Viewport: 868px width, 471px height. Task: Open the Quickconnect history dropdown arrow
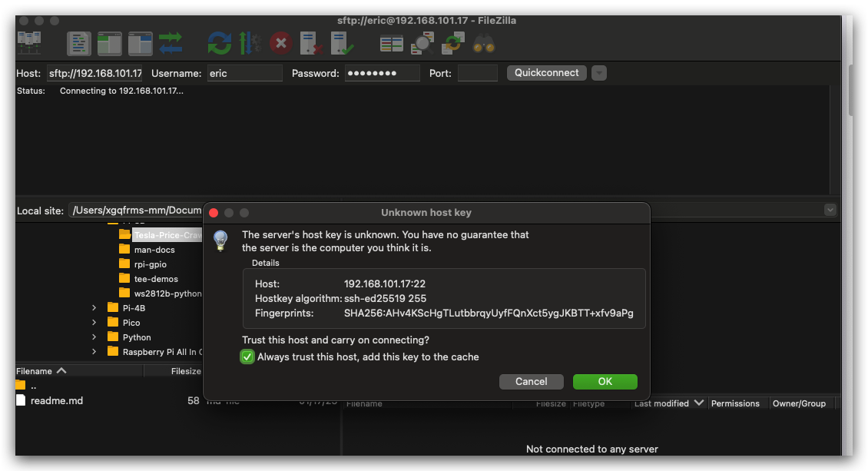pyautogui.click(x=599, y=73)
